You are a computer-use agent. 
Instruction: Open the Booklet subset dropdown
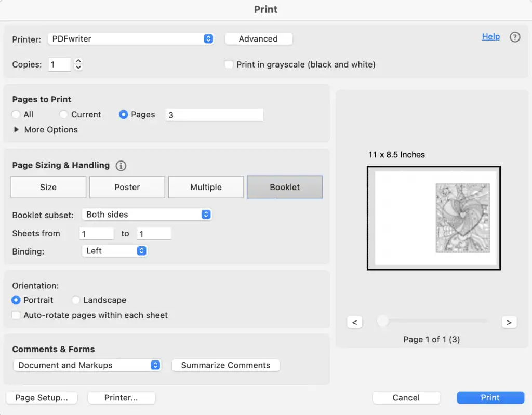[147, 215]
